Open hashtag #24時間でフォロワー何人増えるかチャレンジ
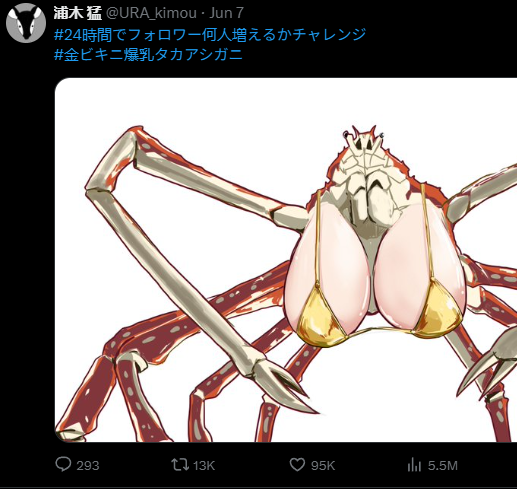 coord(210,35)
